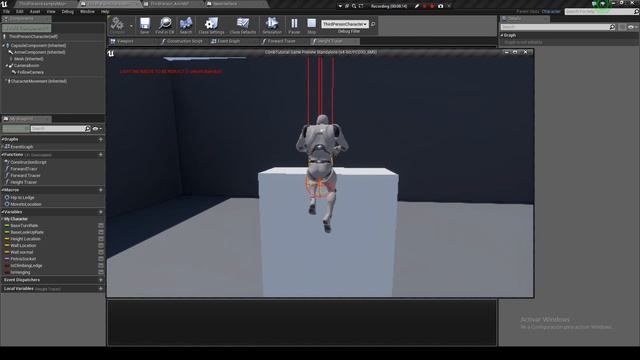Toggle Wall normal variable visibility eye

[101, 252]
